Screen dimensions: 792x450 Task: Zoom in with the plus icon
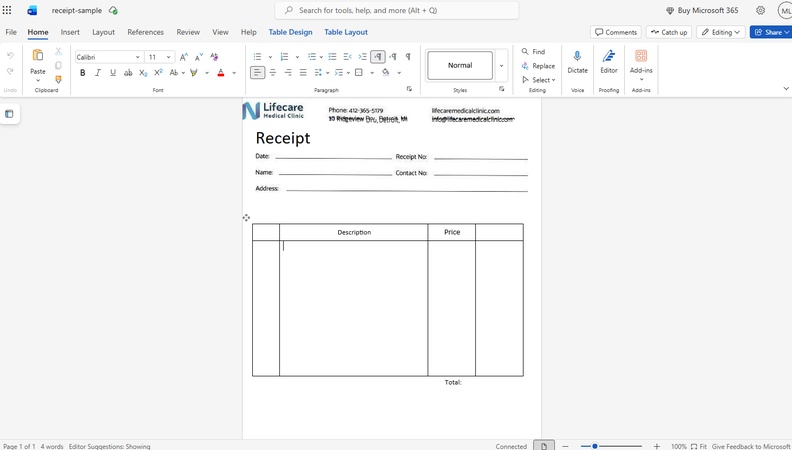[x=657, y=446]
